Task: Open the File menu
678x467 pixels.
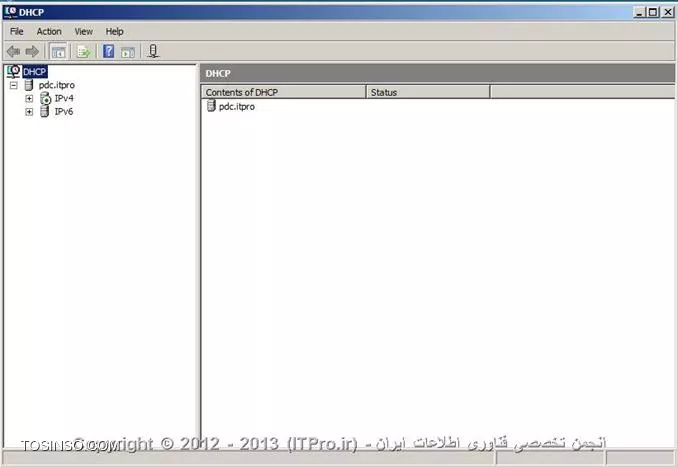Action: pos(16,32)
